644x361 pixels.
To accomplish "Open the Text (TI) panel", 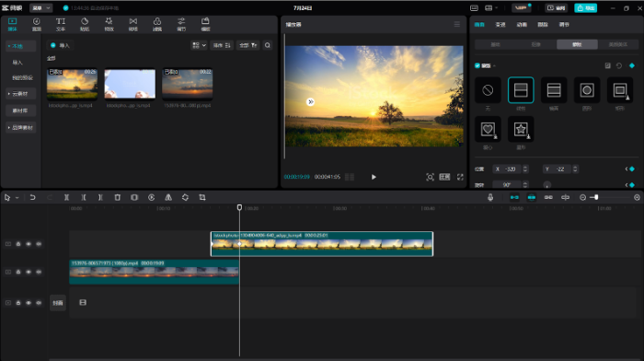I will tap(61, 24).
